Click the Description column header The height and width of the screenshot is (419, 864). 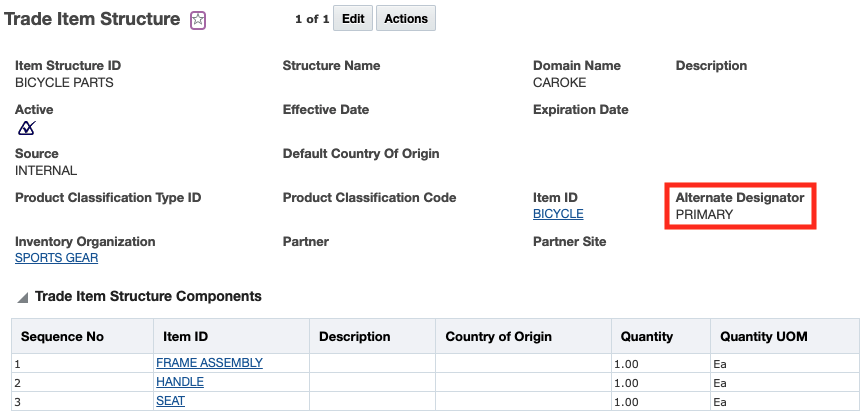[354, 336]
